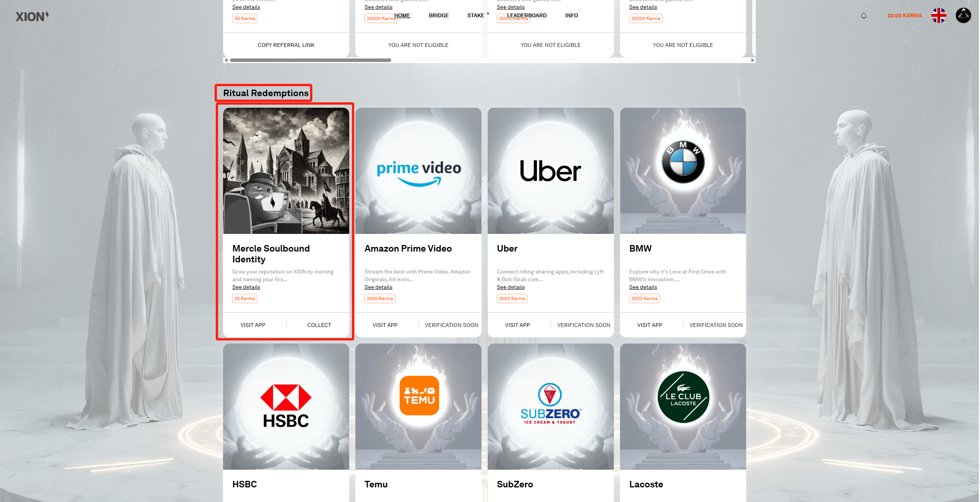980x502 pixels.
Task: Click the 20.00 KARMA balance
Action: coord(905,15)
